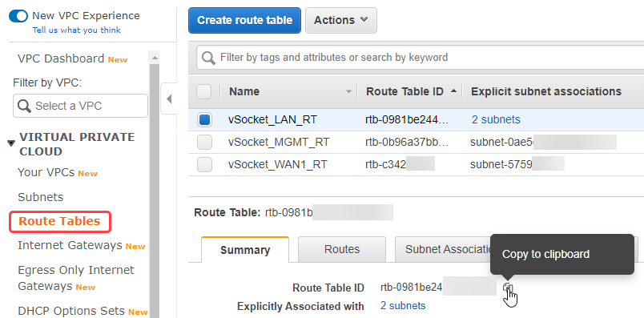Open Name column sort menu arrow
644x318 pixels.
[348, 91]
